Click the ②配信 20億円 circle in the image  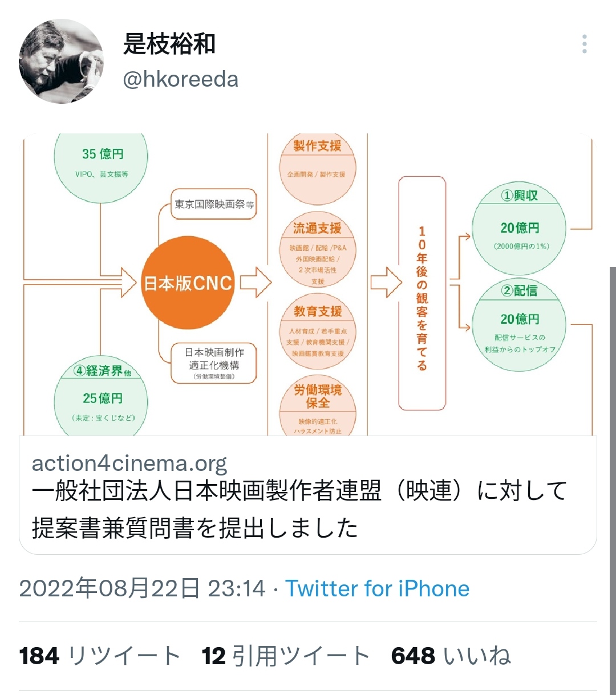pos(519,325)
